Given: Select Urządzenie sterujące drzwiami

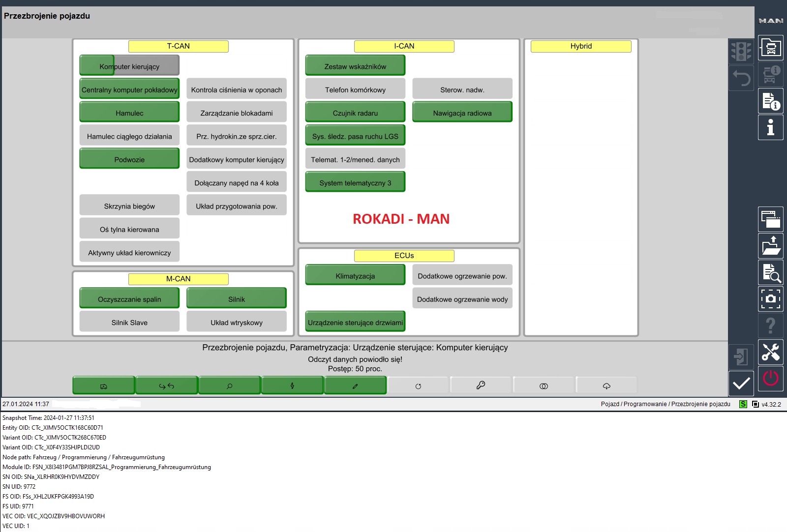Looking at the screenshot, I should pyautogui.click(x=355, y=322).
